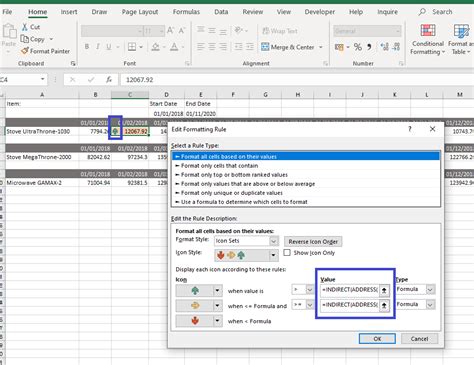Select the Format Painter brush
This screenshot has height=365, width=474.
click(25, 51)
